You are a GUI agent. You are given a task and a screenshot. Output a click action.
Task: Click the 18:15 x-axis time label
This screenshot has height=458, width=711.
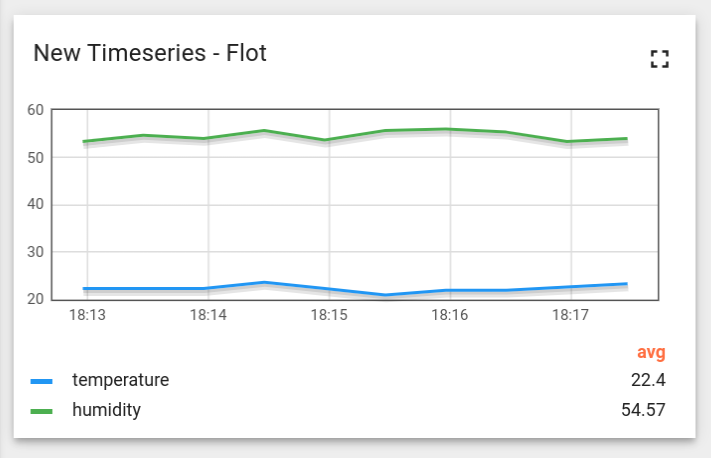[329, 315]
